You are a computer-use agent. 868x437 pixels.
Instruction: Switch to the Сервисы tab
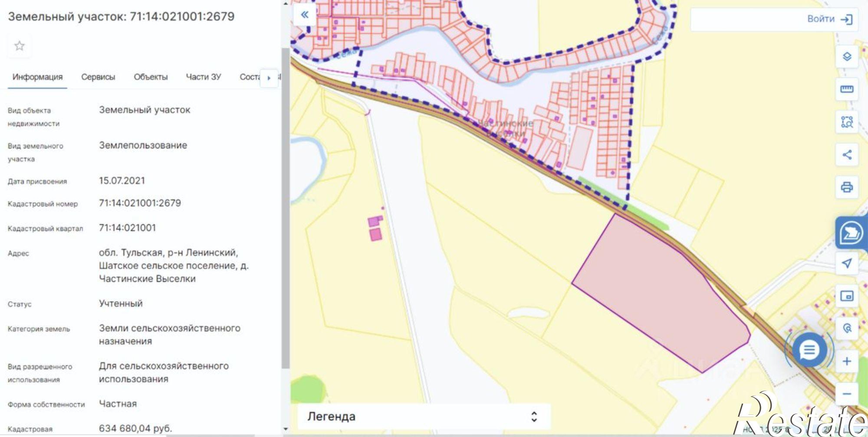pyautogui.click(x=98, y=77)
